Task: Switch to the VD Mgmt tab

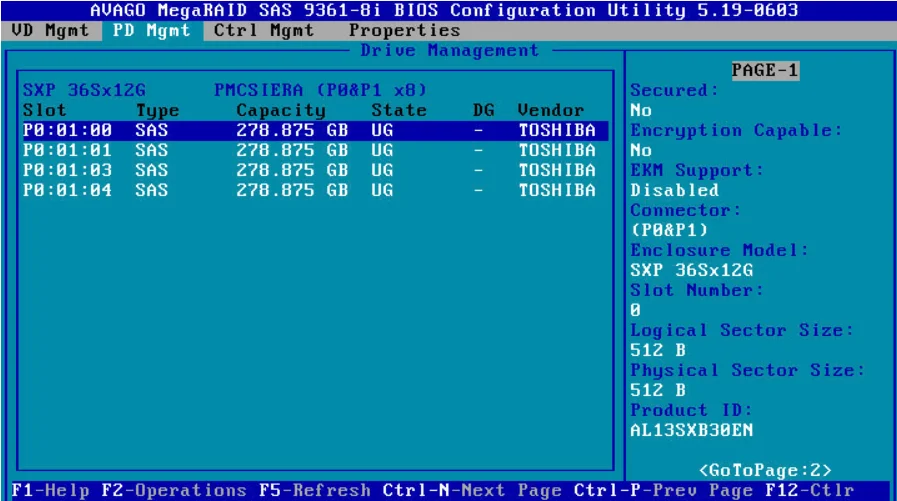Action: (x=50, y=30)
